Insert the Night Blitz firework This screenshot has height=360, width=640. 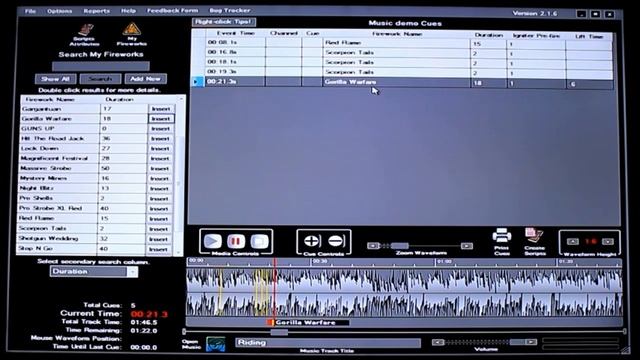(x=159, y=189)
